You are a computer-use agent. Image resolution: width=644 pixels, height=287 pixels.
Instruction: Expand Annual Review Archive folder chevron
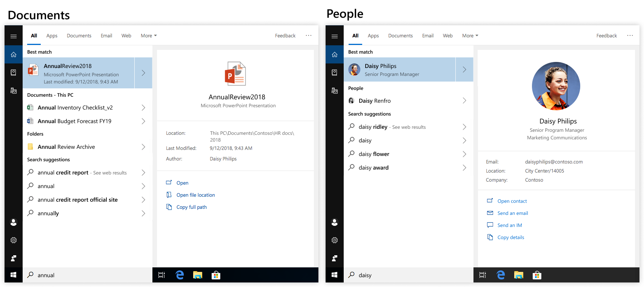point(143,147)
